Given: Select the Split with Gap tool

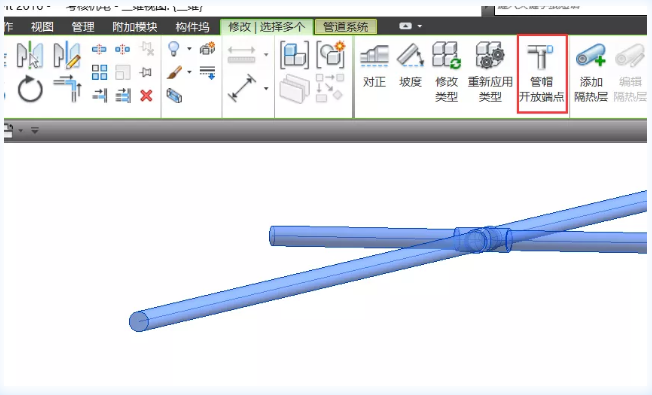Looking at the screenshot, I should [x=123, y=49].
